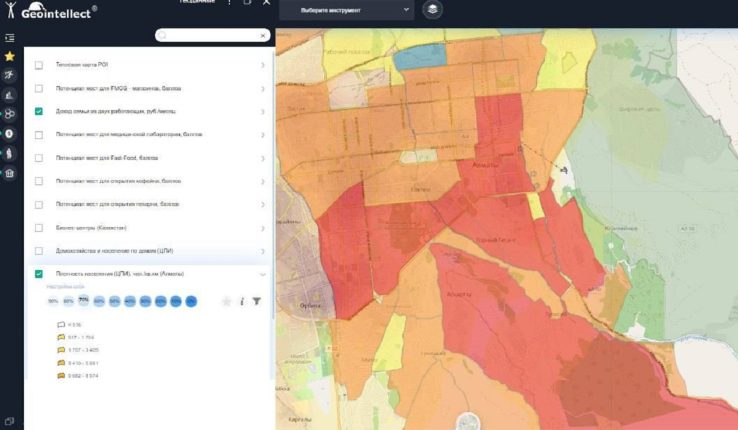Image resolution: width=738 pixels, height=430 pixels.
Task: Click legend icon for 3 410 - 5 681 range
Action: pyautogui.click(x=61, y=363)
